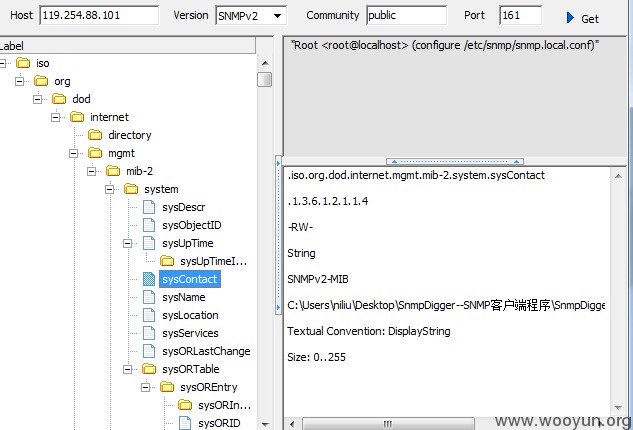
Task: Focus the Community string field
Action: coord(407,15)
